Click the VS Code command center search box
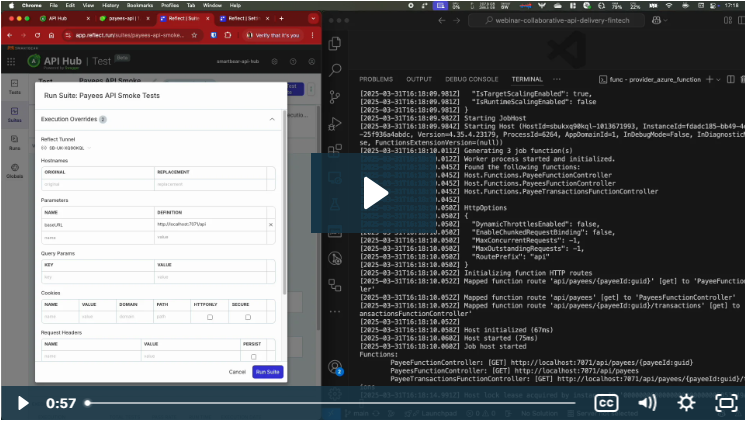Image resolution: width=745 pixels, height=422 pixels. tap(556, 20)
